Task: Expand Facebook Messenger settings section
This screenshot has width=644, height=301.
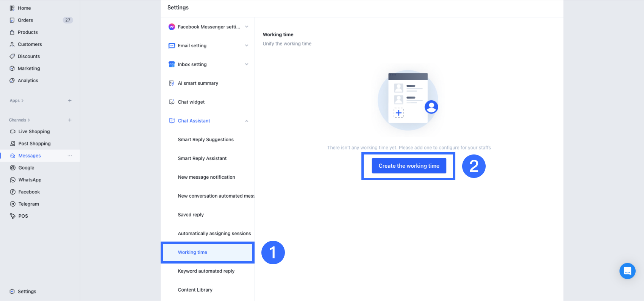Action: [x=247, y=27]
